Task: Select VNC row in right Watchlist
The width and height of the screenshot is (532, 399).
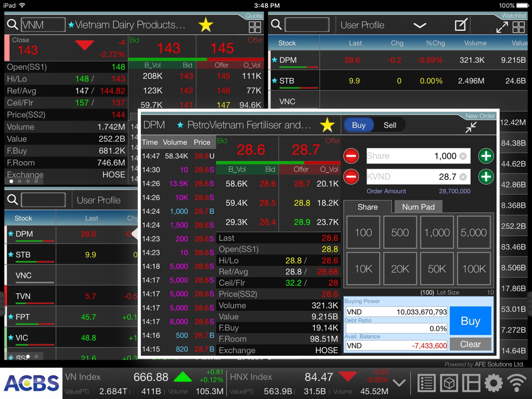Action: point(397,101)
